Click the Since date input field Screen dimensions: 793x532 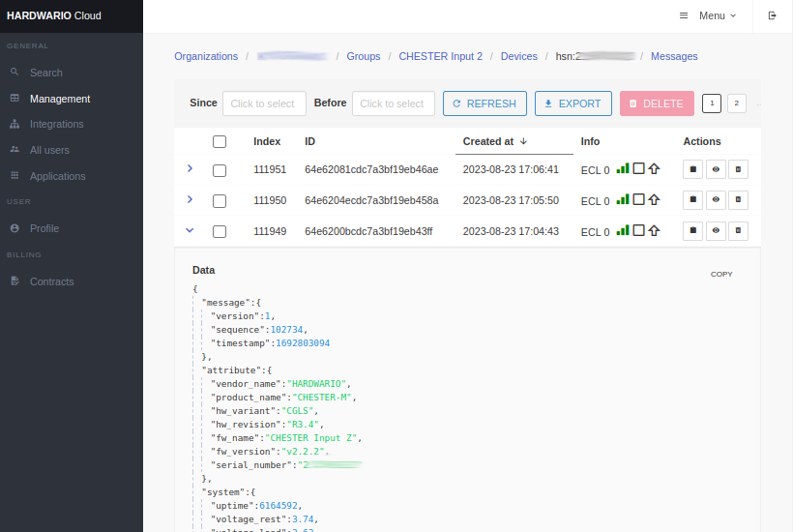tap(264, 103)
